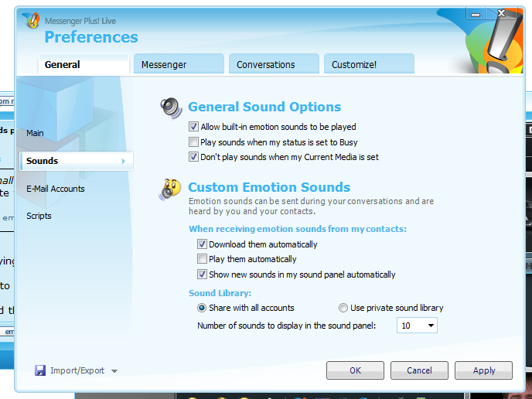This screenshot has width=532, height=399.
Task: Open the number of sounds dropdown showing 10
Action: coord(417,326)
